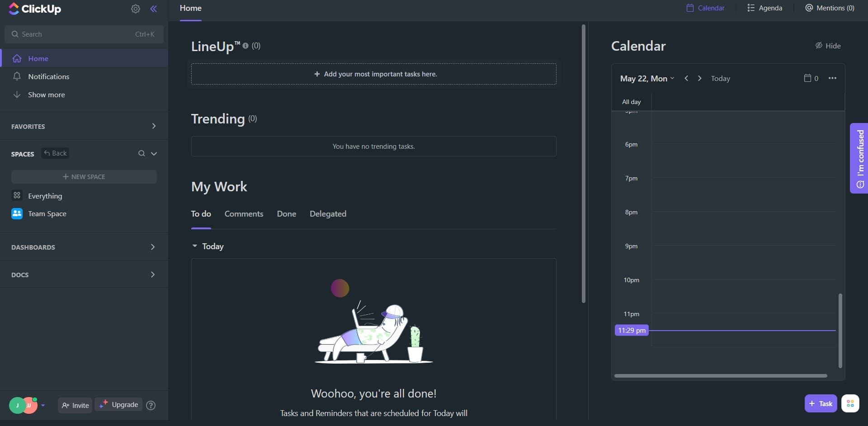Open the AI assistant icon at bottom right
The image size is (868, 426).
tap(851, 403)
